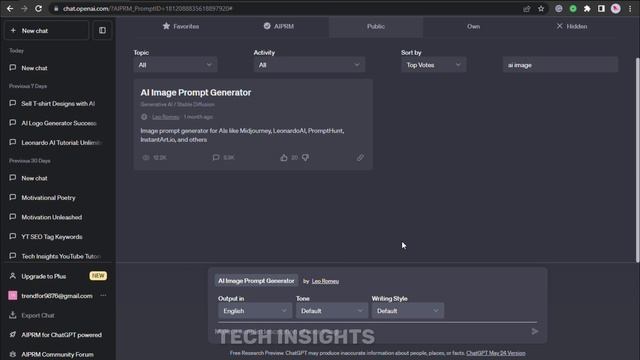Click the views eye icon on prompt card
The image size is (640, 360).
click(146, 158)
